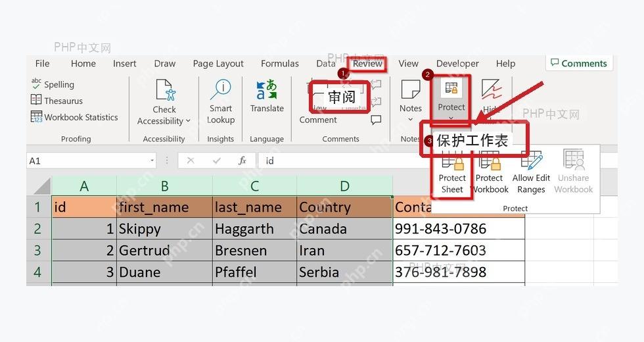Select row 4 header

[x=38, y=272]
